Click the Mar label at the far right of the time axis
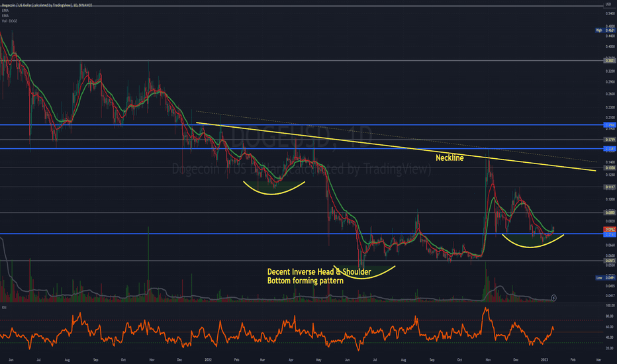Viewport: 617px width, 364px height. click(x=598, y=359)
